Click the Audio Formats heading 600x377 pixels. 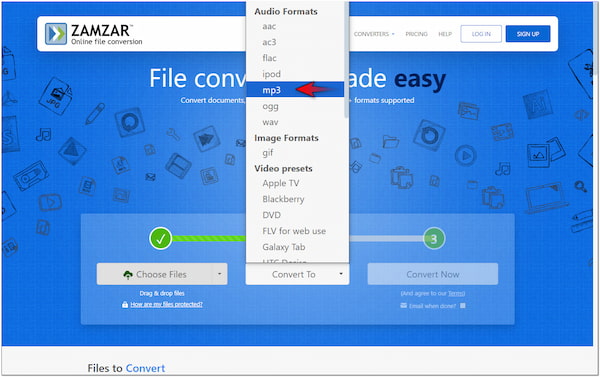pos(286,11)
